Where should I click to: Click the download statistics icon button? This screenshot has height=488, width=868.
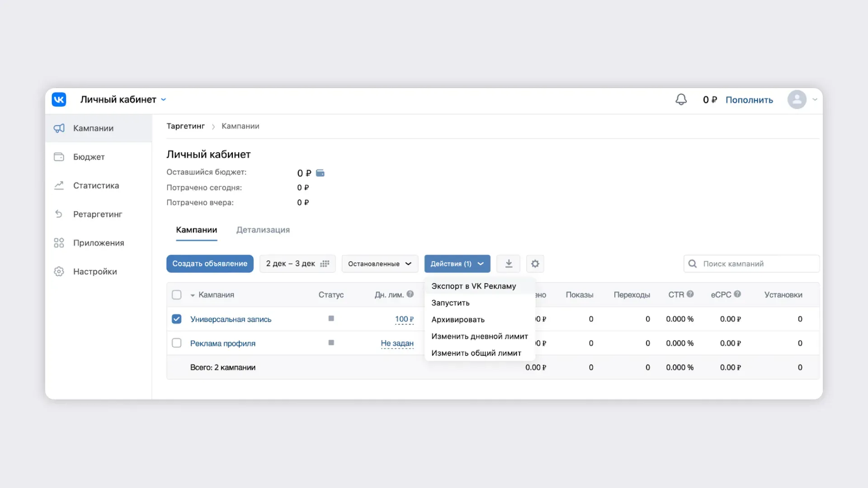[x=509, y=263]
